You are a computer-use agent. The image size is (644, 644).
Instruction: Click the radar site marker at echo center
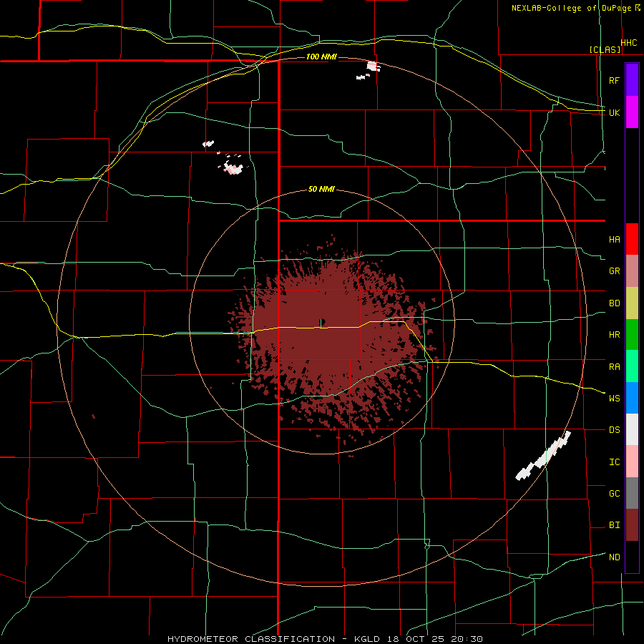coord(322,322)
